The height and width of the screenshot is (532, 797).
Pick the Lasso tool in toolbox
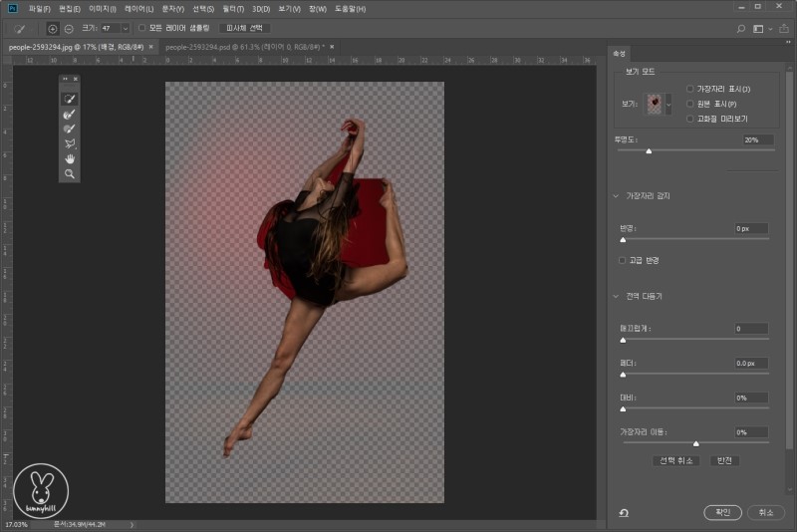coord(70,143)
